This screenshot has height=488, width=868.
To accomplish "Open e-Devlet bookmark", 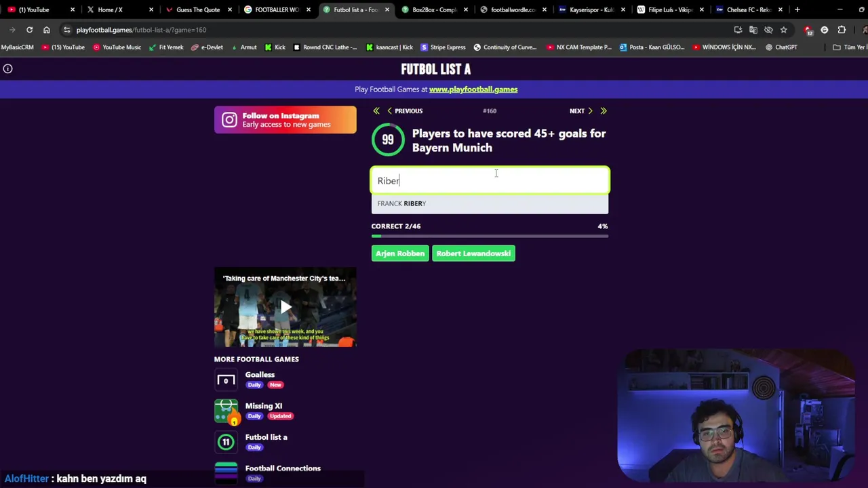I will 207,47.
